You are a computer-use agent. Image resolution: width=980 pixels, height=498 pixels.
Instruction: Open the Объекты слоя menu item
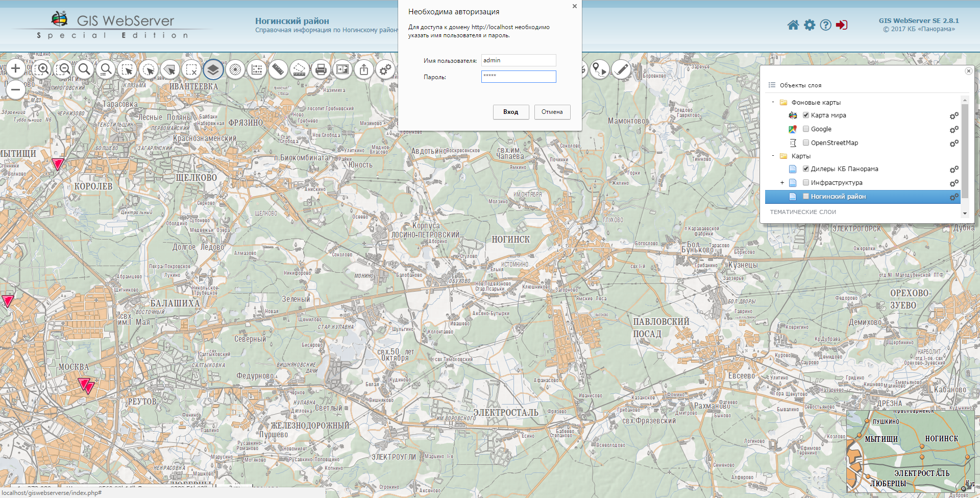[x=800, y=85]
